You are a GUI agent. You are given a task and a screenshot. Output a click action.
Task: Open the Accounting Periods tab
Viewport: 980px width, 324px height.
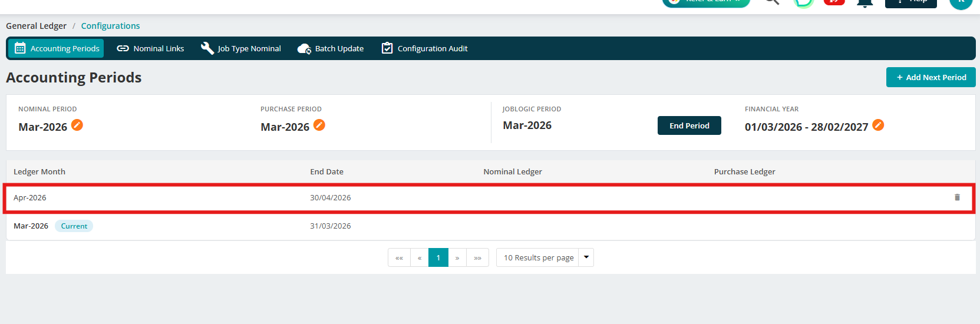click(x=56, y=48)
